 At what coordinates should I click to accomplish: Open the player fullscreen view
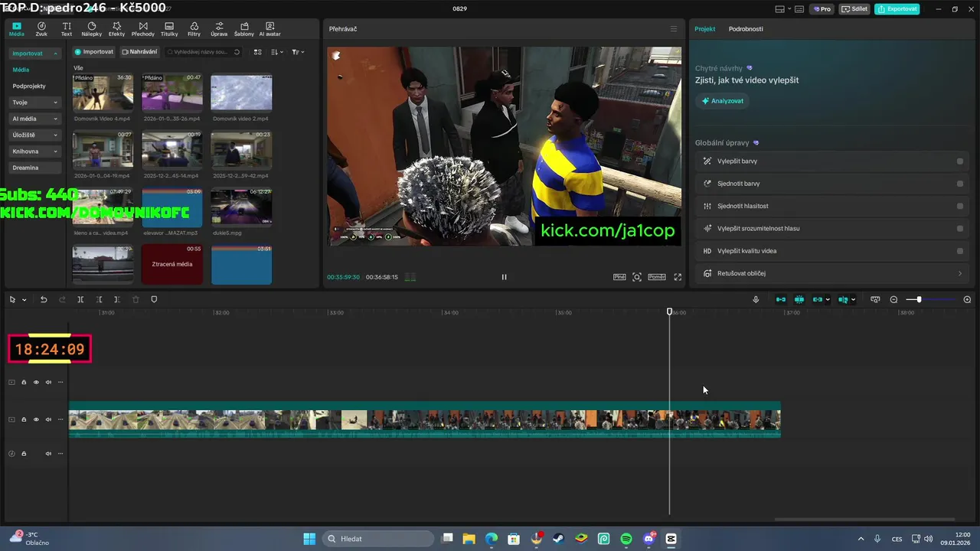point(678,277)
